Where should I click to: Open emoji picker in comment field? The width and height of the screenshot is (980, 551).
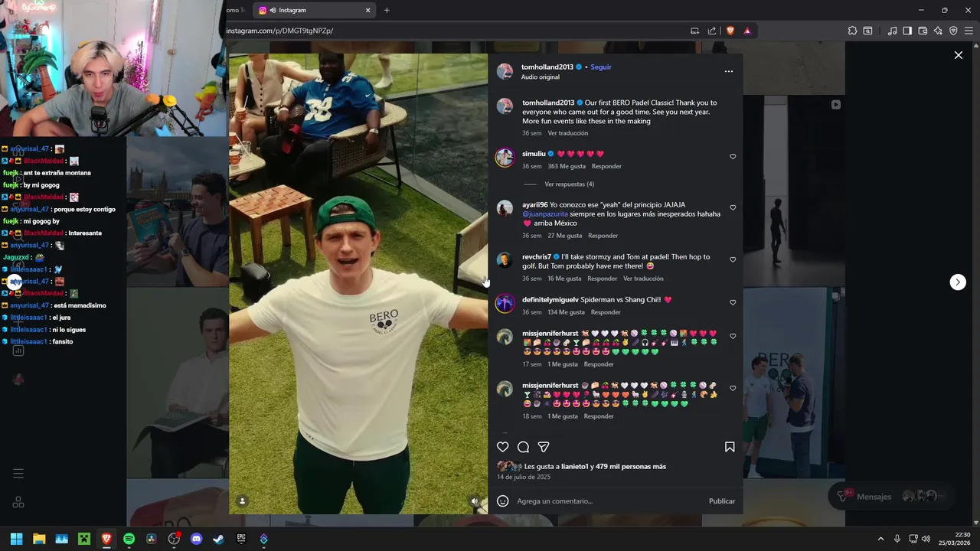[502, 501]
